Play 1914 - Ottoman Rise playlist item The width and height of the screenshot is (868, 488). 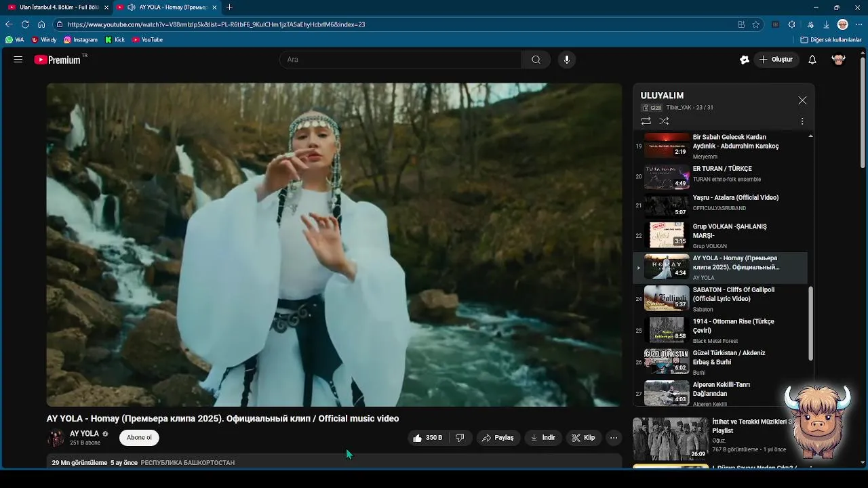(720, 331)
